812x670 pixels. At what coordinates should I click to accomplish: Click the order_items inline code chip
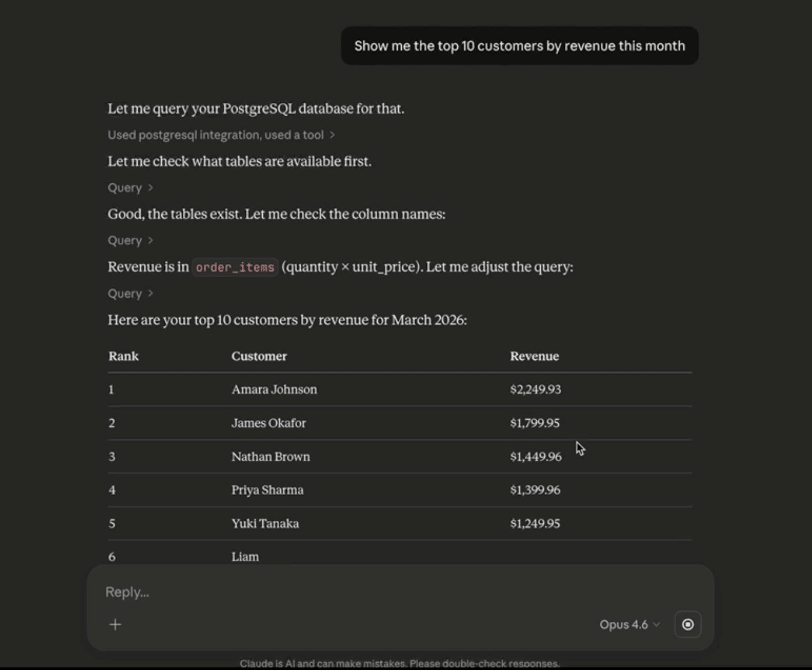tap(235, 267)
